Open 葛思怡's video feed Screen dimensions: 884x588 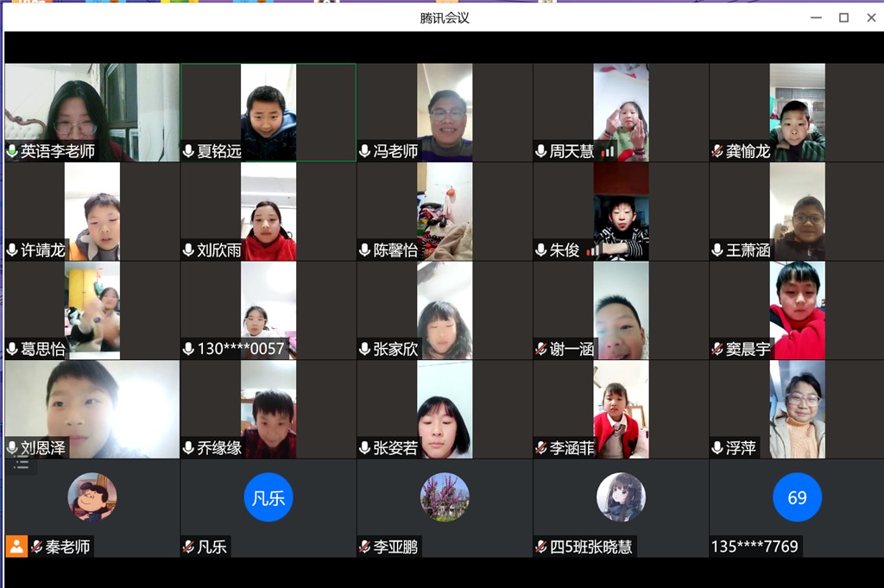[x=92, y=311]
